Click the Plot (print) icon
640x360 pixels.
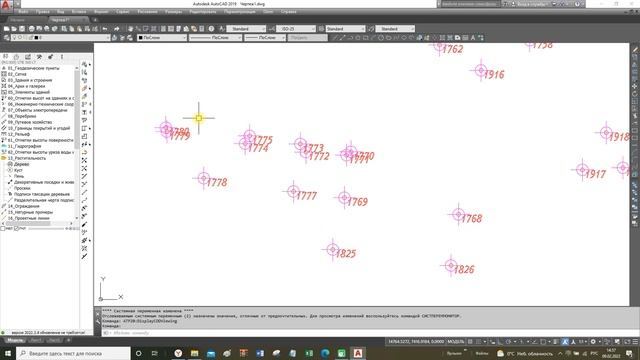point(31,29)
